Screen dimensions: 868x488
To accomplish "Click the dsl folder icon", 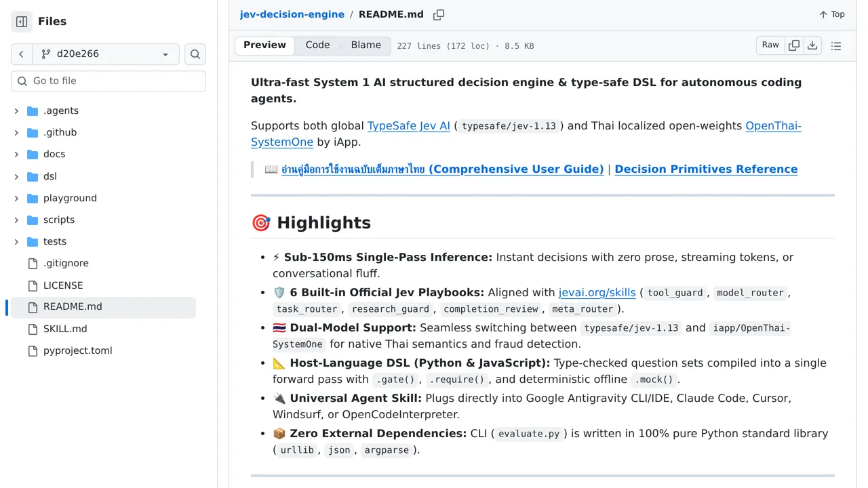I will coord(33,177).
